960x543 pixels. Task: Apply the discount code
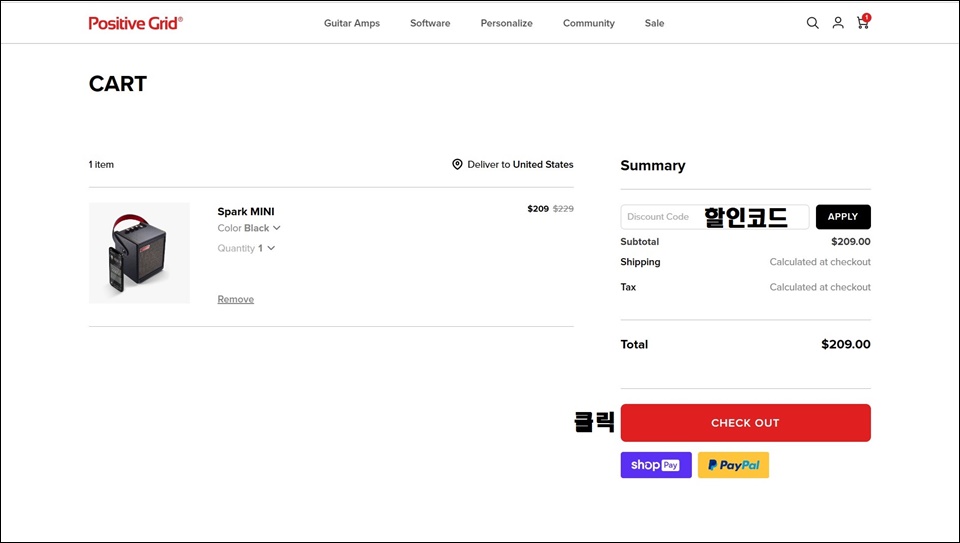click(843, 217)
